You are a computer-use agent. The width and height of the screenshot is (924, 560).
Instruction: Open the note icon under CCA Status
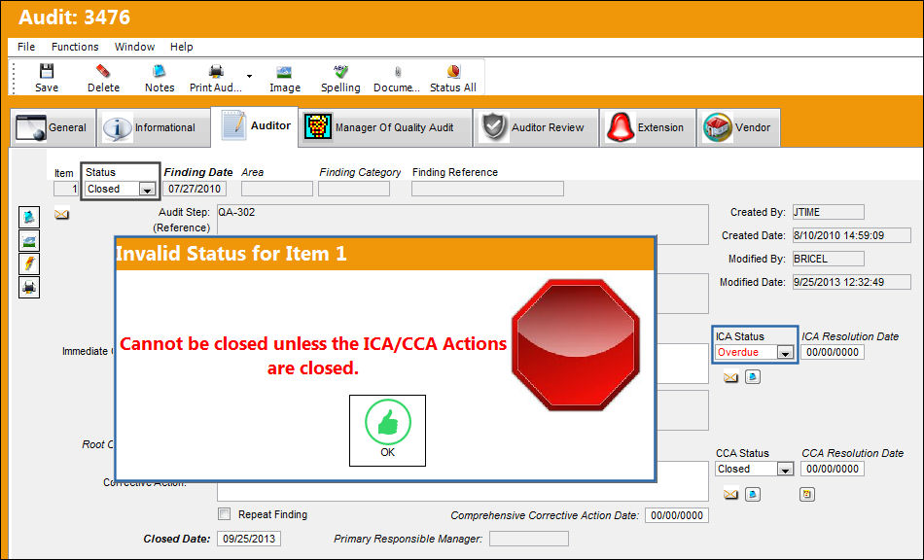[x=753, y=494]
